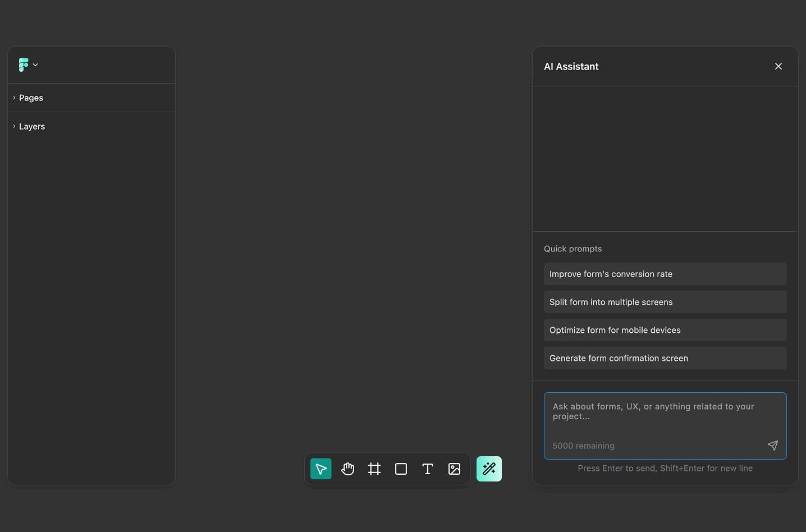Select the Text tool

[427, 469]
